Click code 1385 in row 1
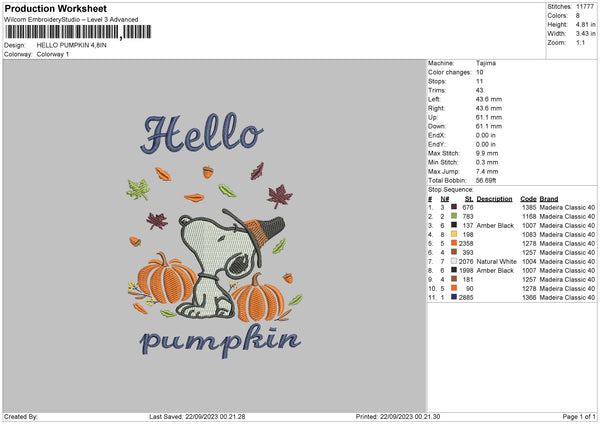600x424 pixels. click(529, 207)
